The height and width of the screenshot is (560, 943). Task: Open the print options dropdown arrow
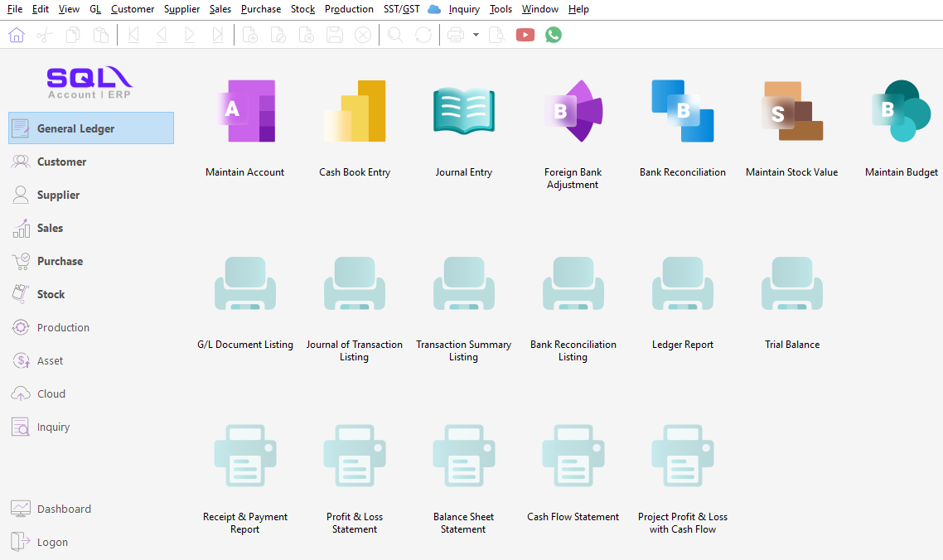[x=476, y=34]
